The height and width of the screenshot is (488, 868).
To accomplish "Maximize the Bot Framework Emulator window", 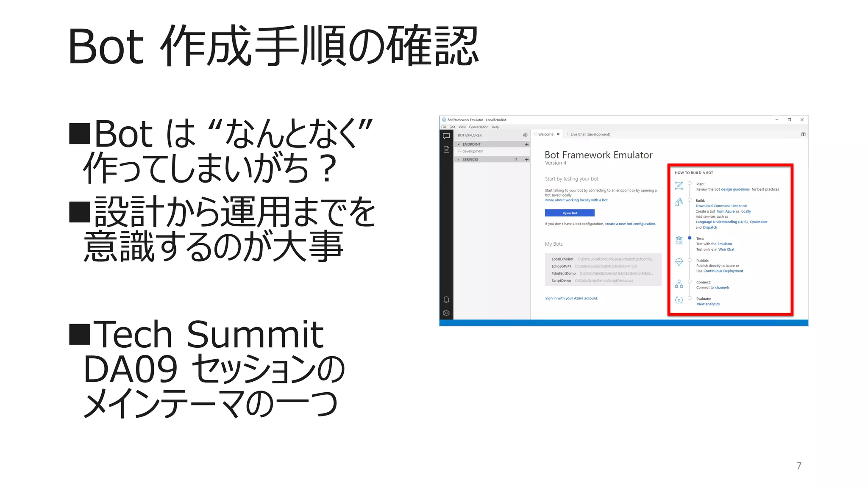I will pyautogui.click(x=789, y=120).
